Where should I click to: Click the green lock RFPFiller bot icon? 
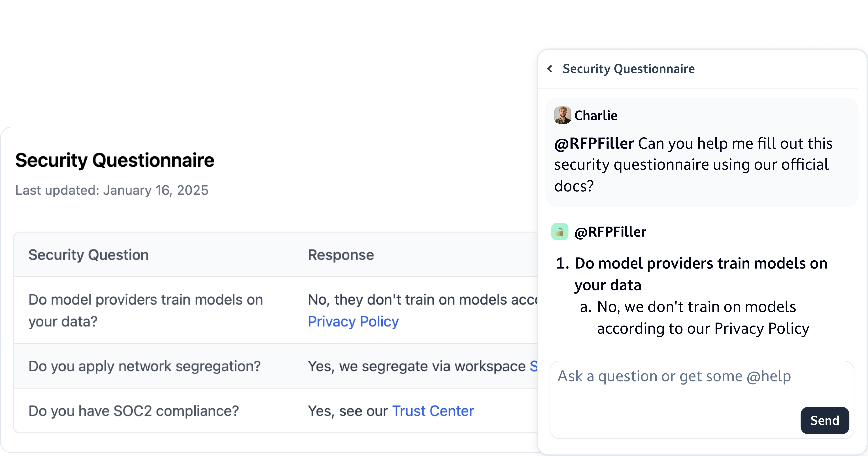coord(560,232)
